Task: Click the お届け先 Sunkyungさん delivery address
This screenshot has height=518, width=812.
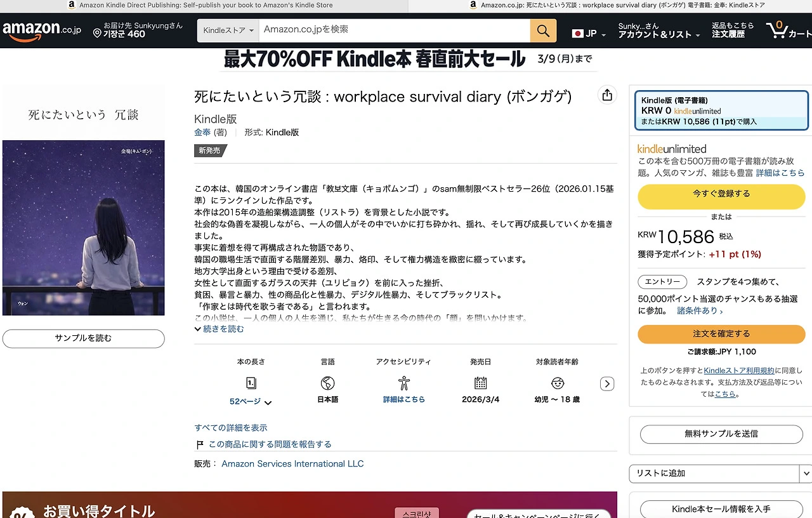Action: tap(138, 30)
